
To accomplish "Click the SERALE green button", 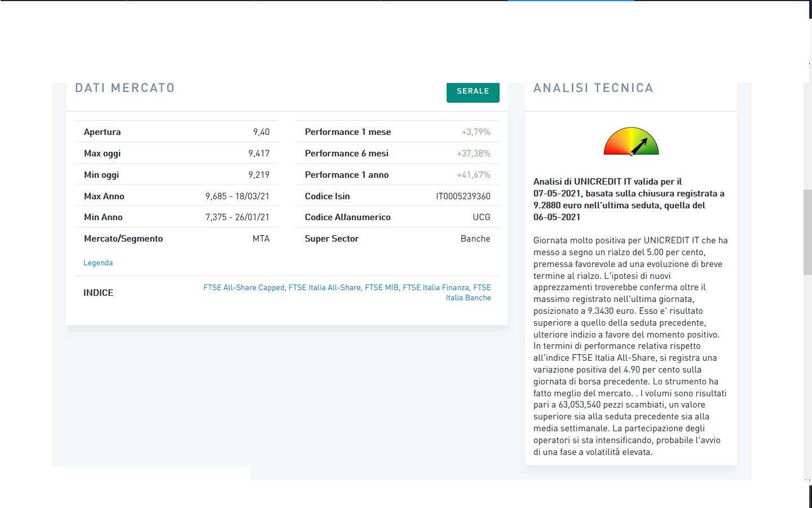I will 473,92.
